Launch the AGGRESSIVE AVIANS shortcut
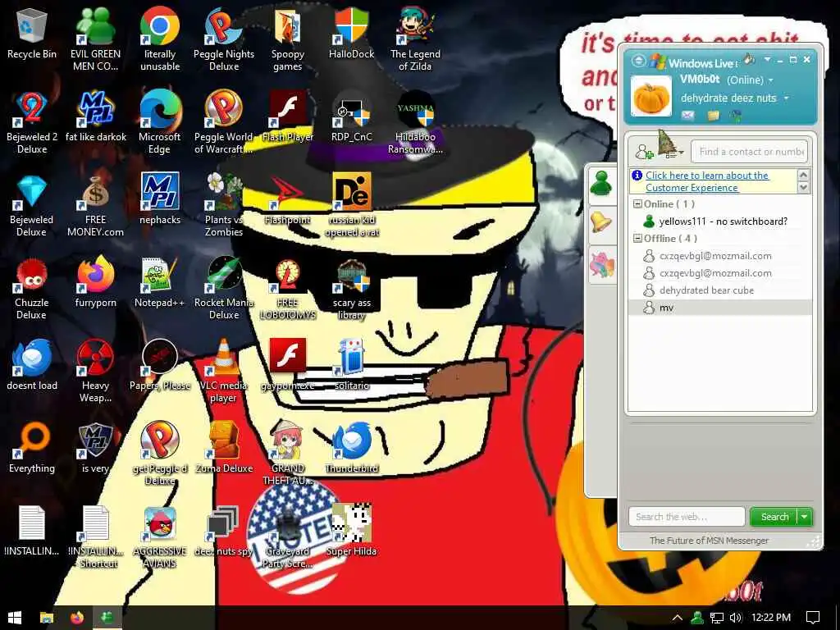 (x=160, y=536)
